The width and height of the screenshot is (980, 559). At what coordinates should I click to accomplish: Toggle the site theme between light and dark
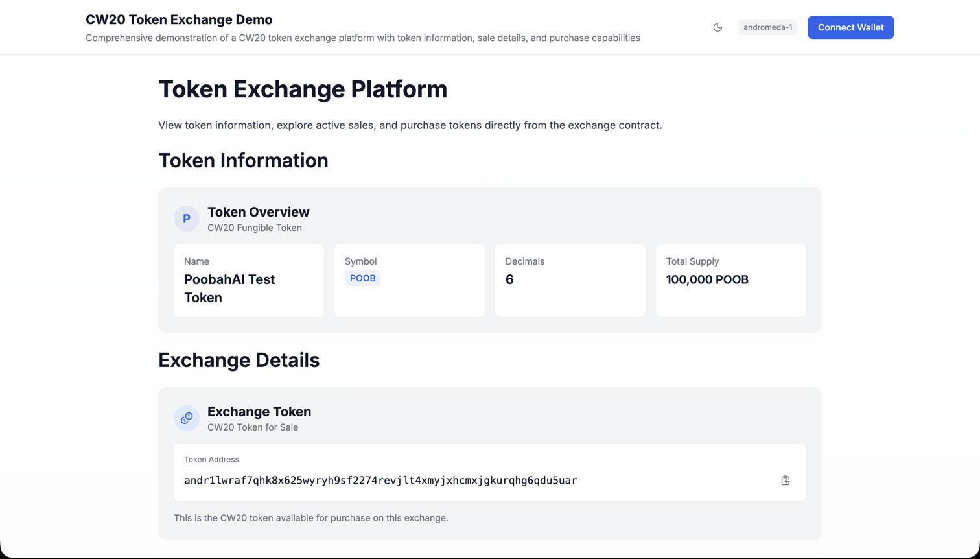coord(717,27)
